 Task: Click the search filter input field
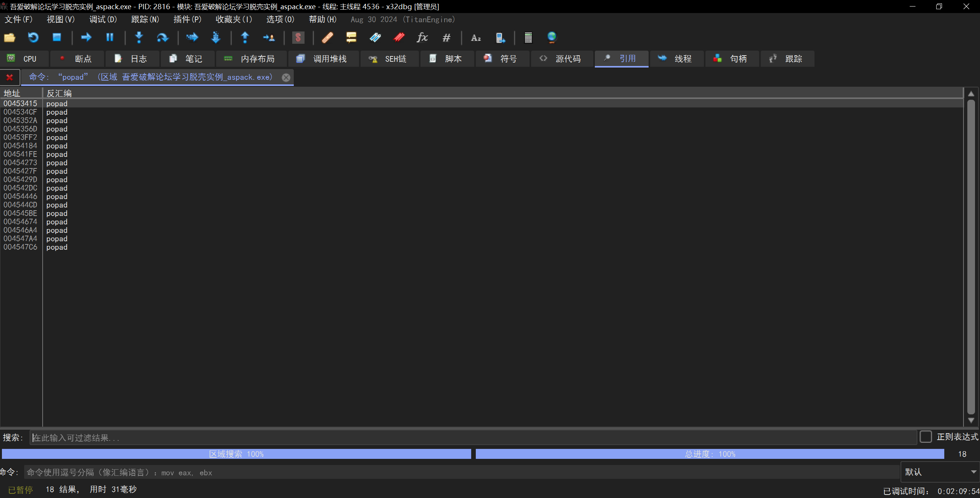coord(472,438)
